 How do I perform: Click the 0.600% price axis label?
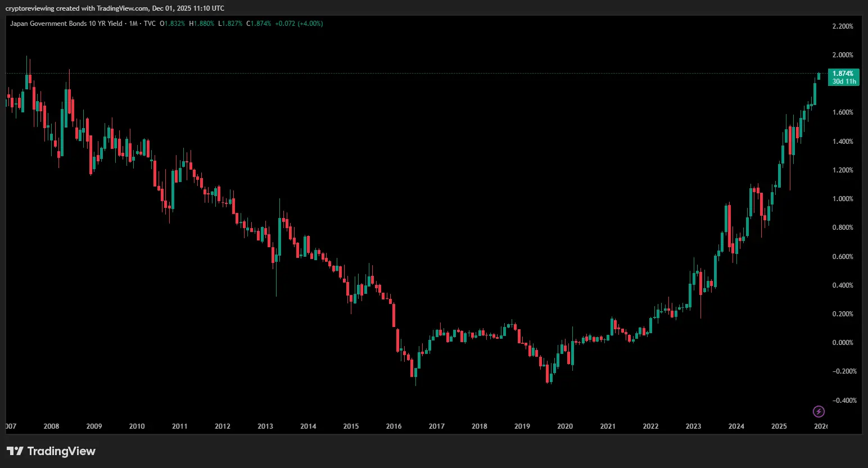(x=843, y=257)
